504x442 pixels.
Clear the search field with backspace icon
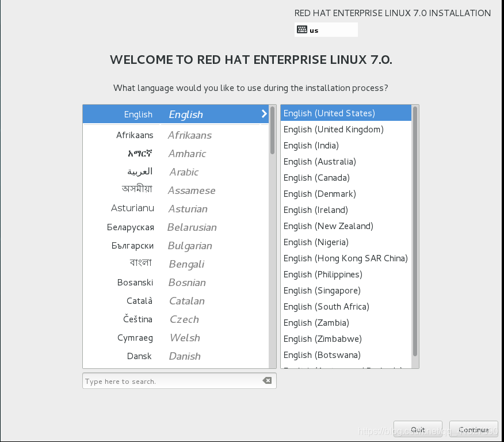(267, 380)
